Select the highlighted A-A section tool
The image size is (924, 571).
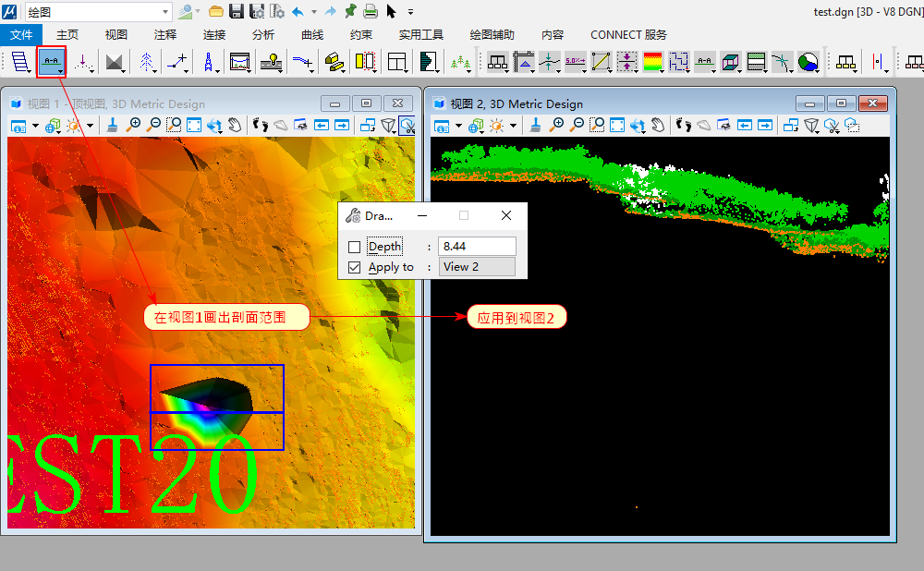(x=51, y=62)
